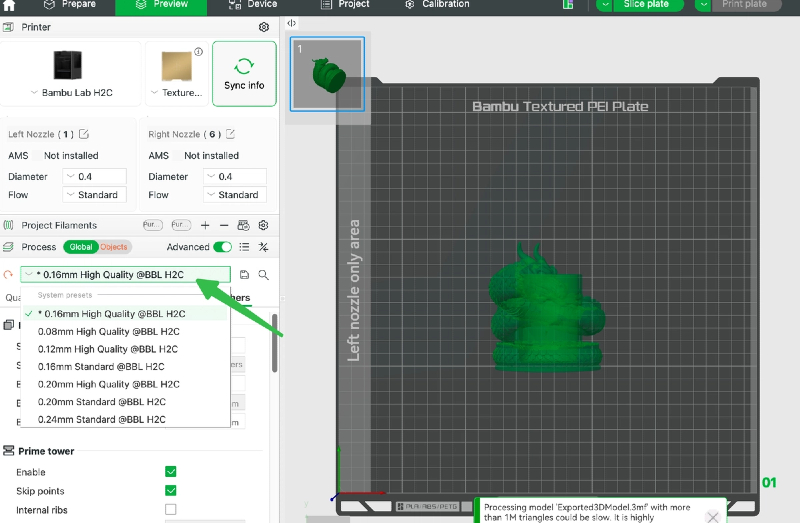The width and height of the screenshot is (800, 523).
Task: Toggle the Advanced switch
Action: (x=222, y=247)
